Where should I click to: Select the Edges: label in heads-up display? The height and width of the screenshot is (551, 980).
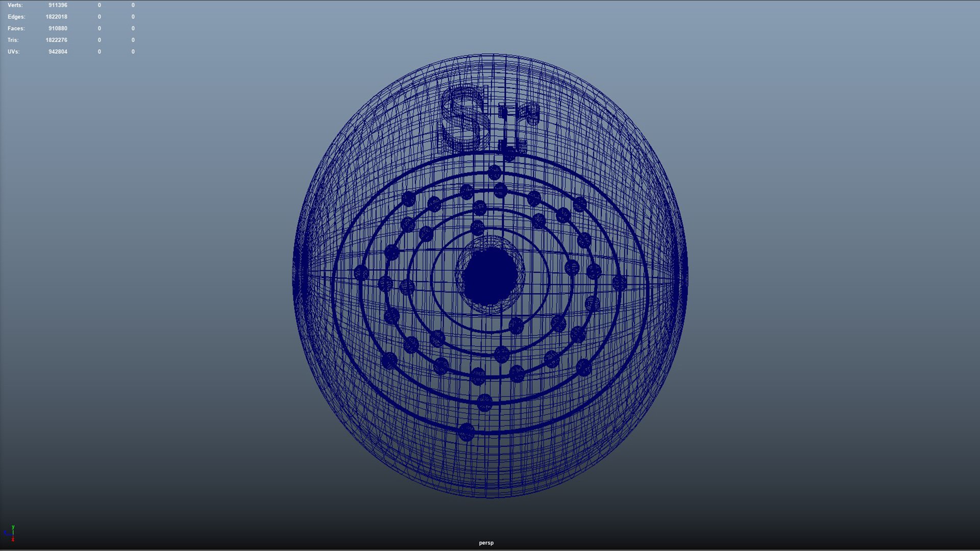(x=16, y=17)
